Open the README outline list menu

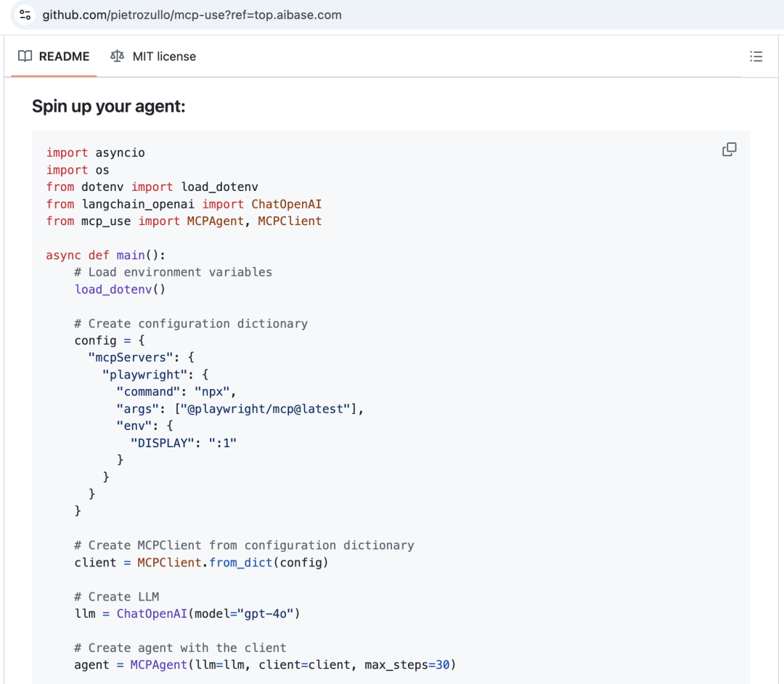[x=756, y=57]
